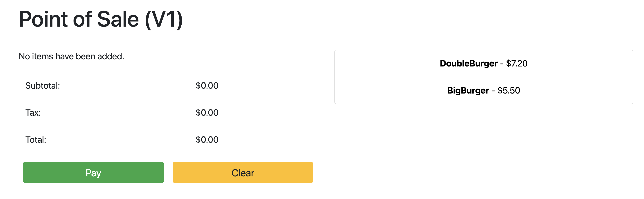Click the Tax row label

click(33, 113)
